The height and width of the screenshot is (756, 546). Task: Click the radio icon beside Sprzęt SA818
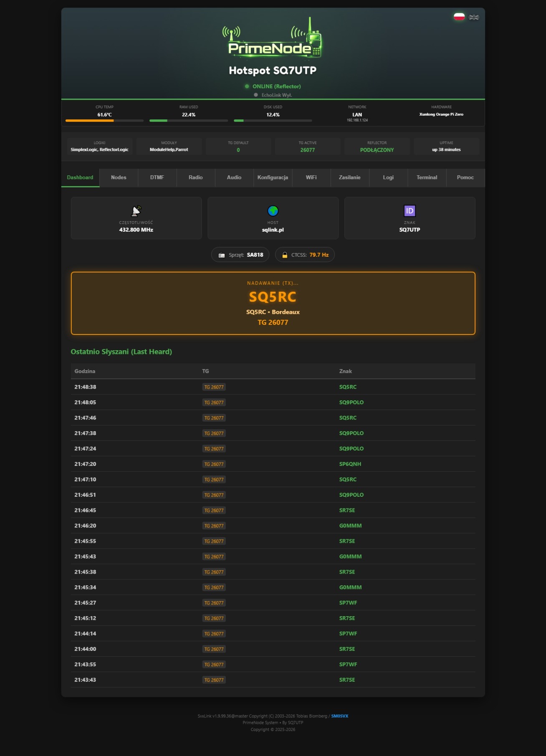click(222, 255)
